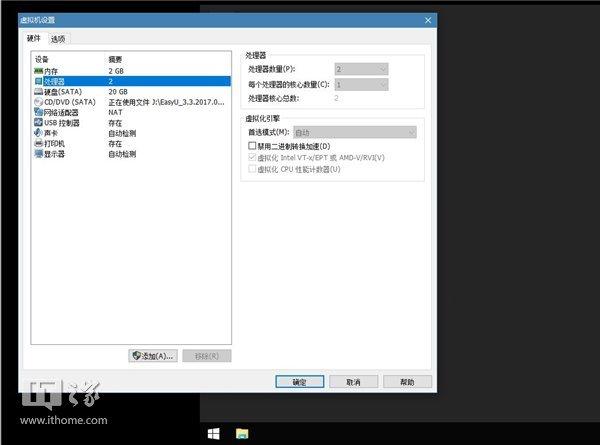Click the display (显示器) monitor icon
The image size is (600, 445).
click(x=38, y=154)
